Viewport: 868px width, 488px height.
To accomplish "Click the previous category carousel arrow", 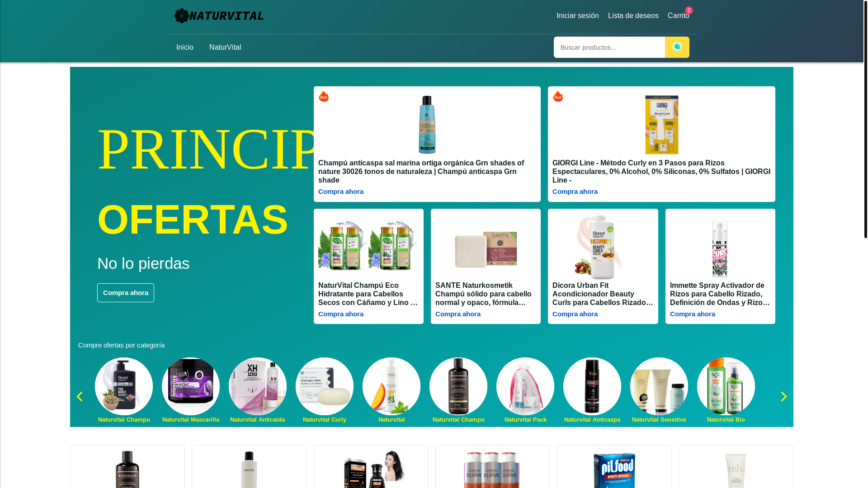I will pos(80,396).
